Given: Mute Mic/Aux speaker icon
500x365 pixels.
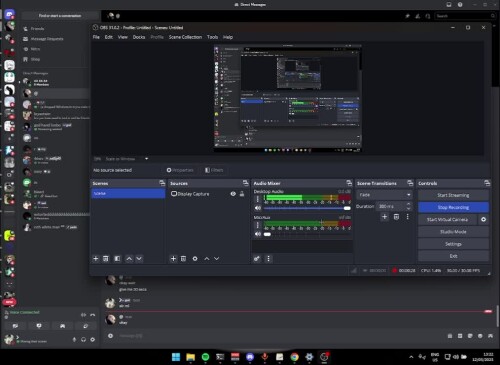Looking at the screenshot, I should tap(258, 234).
